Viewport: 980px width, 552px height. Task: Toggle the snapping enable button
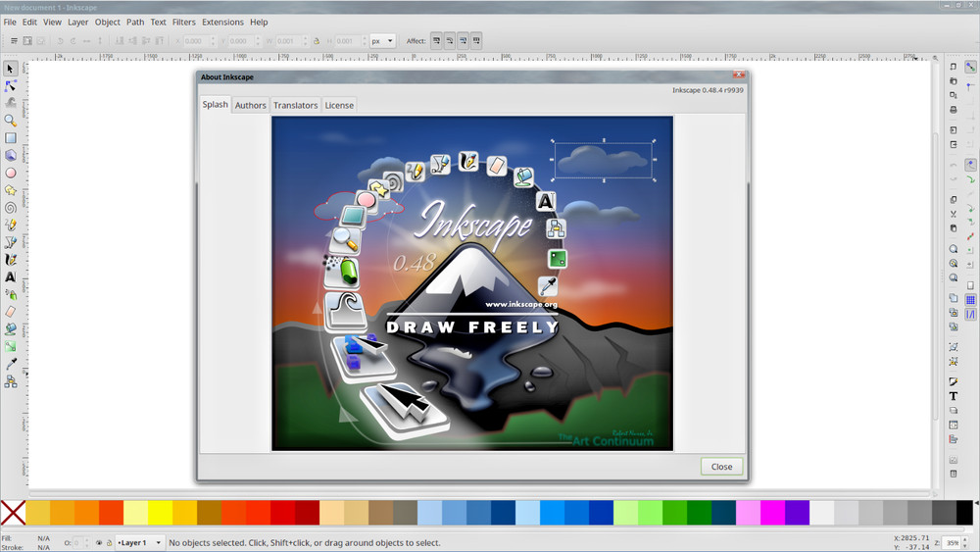point(970,67)
